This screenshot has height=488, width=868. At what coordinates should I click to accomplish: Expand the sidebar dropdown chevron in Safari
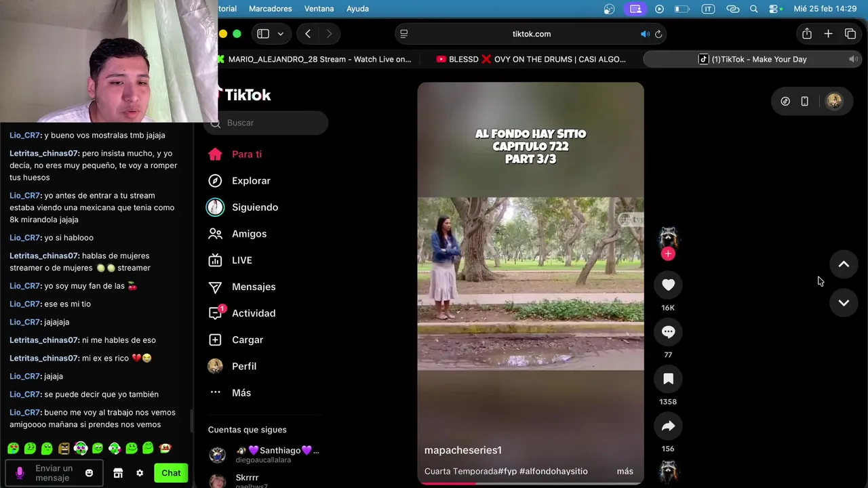280,34
